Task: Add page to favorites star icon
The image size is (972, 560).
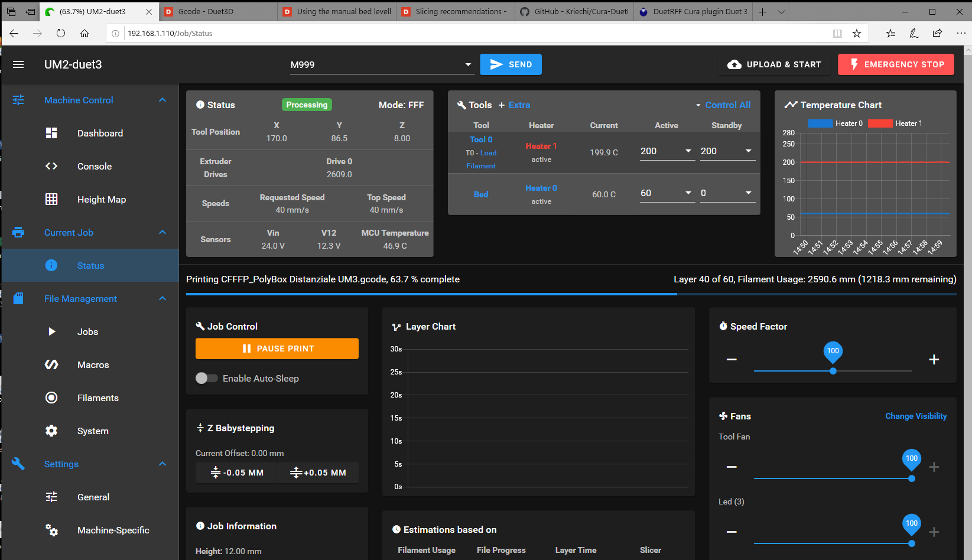Action: [x=857, y=33]
